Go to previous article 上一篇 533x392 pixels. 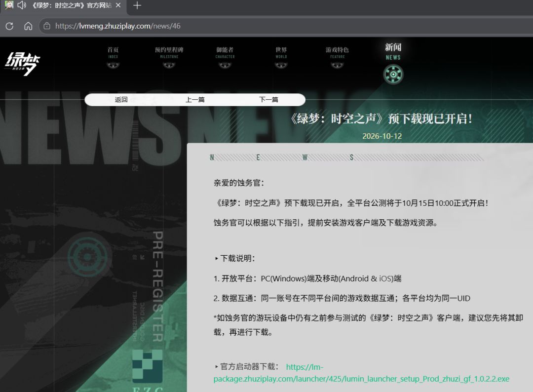pos(195,100)
